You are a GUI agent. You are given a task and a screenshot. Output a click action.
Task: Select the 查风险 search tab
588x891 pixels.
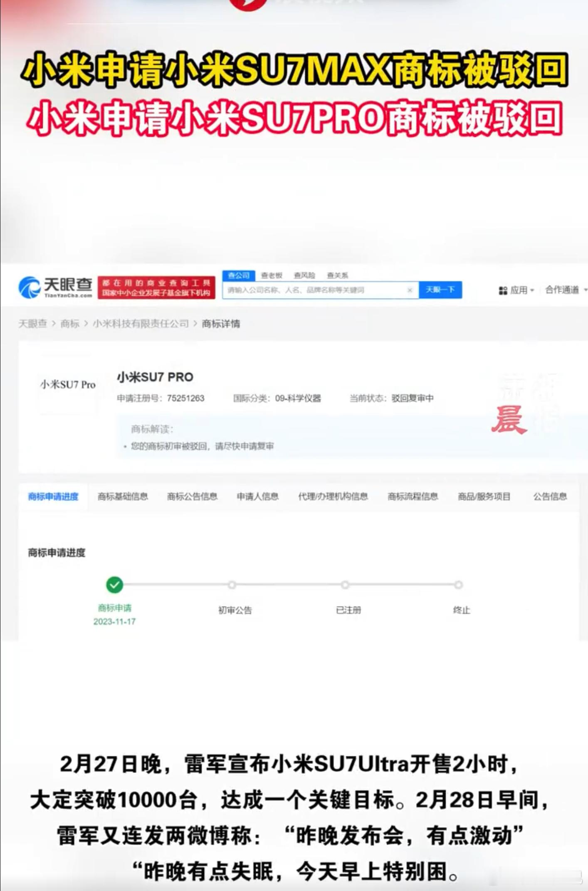click(x=304, y=275)
